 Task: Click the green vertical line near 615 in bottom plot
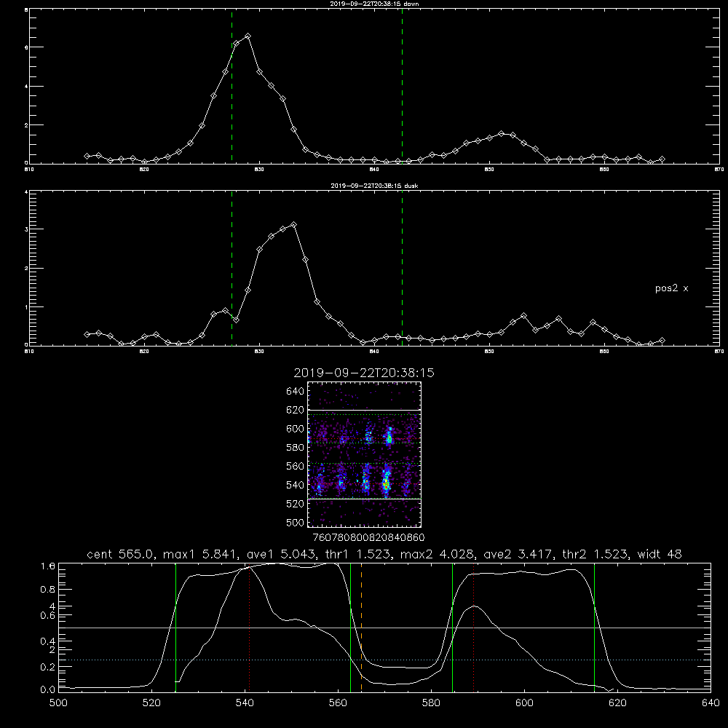pyautogui.click(x=594, y=628)
